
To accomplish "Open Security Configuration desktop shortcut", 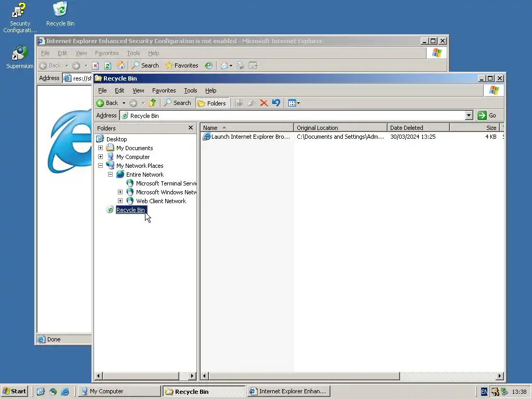I will point(20,17).
